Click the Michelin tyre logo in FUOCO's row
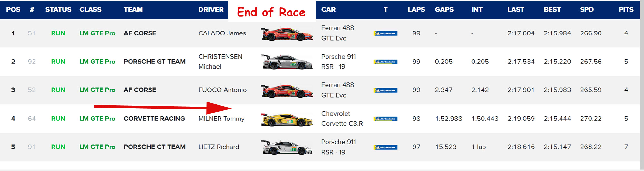This screenshot has height=171, width=644. click(x=385, y=90)
